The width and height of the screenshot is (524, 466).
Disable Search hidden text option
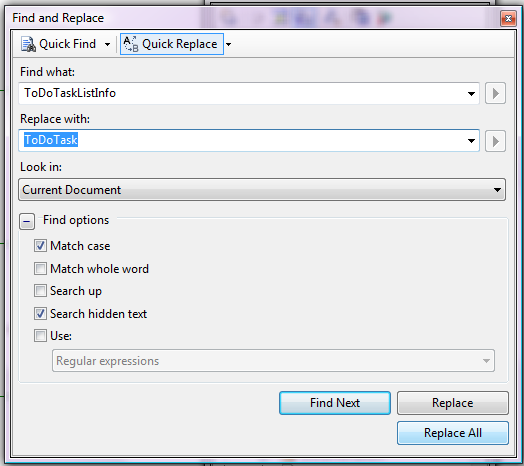click(x=40, y=314)
